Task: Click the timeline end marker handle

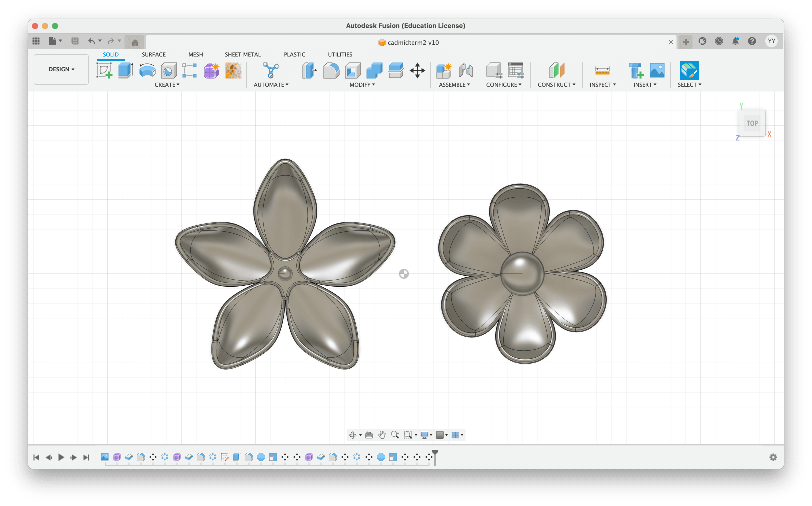Action: coord(435,453)
